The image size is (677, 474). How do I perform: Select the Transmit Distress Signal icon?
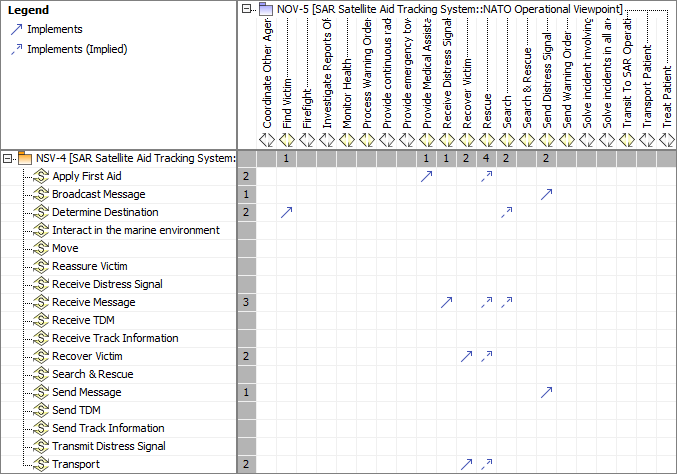pyautogui.click(x=41, y=446)
